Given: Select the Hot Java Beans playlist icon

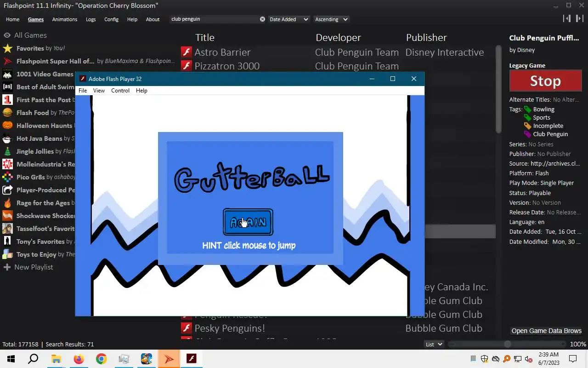Looking at the screenshot, I should [7, 138].
